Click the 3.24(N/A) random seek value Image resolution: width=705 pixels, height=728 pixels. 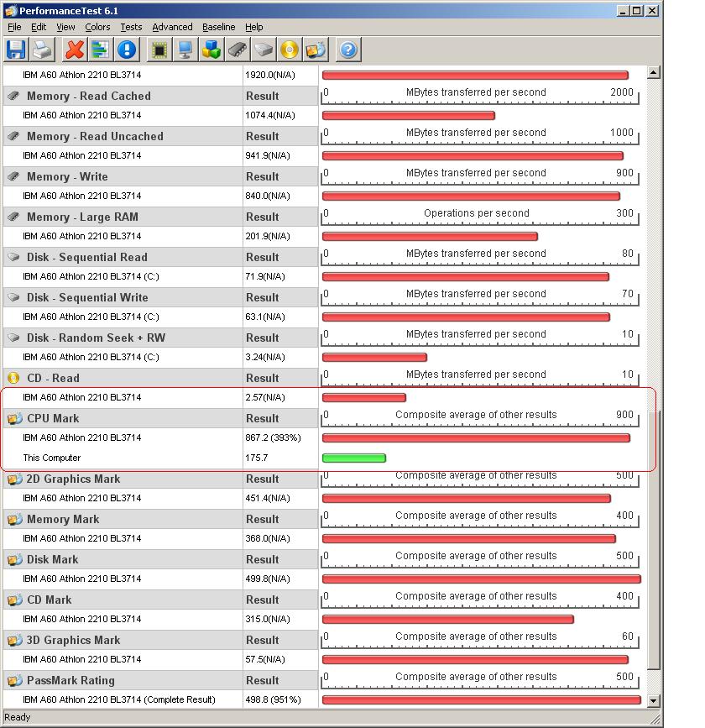tap(265, 357)
